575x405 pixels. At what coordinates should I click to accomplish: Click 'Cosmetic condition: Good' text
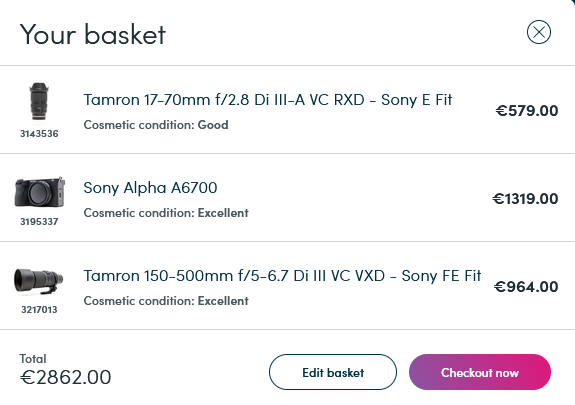click(156, 125)
